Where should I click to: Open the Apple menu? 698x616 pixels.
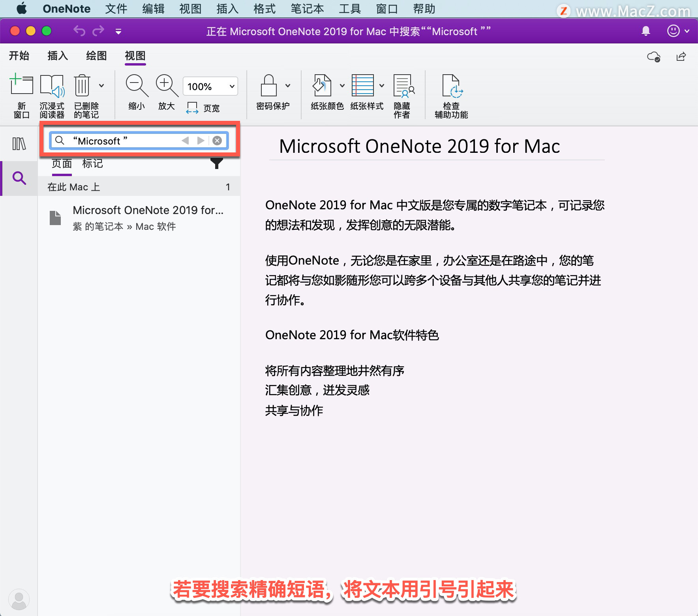tap(22, 8)
